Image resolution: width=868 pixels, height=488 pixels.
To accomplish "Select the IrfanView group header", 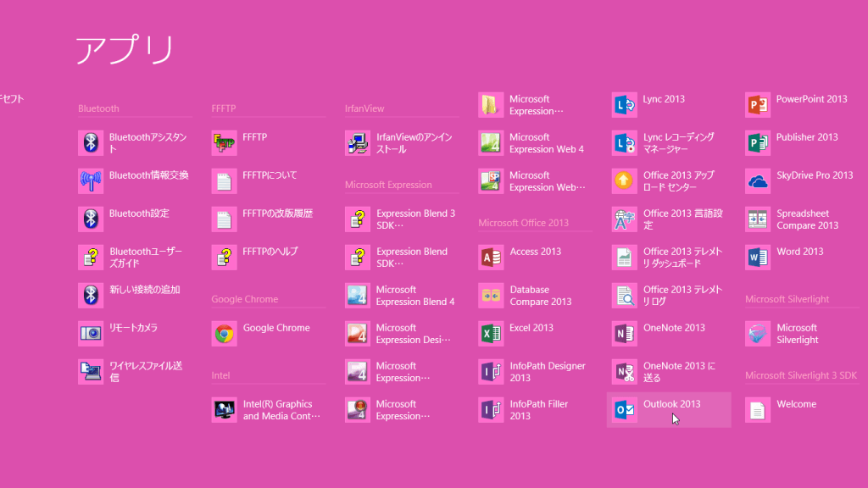I will (x=364, y=108).
